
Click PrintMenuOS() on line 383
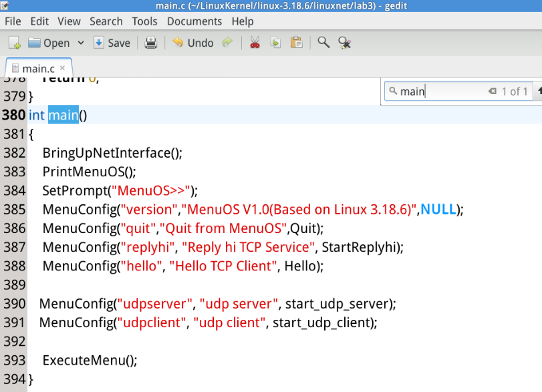coord(89,172)
